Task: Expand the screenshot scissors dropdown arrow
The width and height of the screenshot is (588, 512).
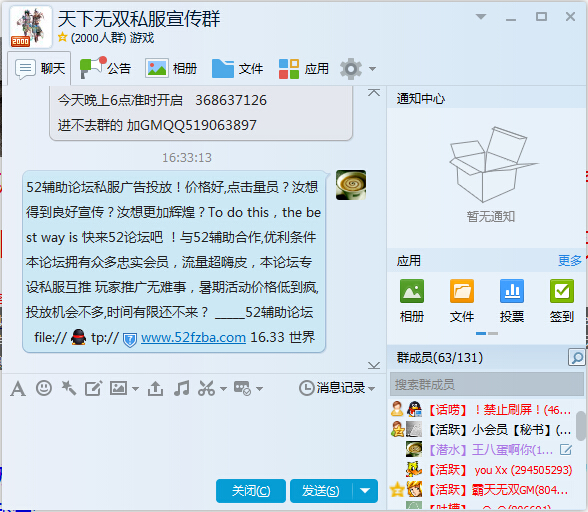Action: point(224,389)
